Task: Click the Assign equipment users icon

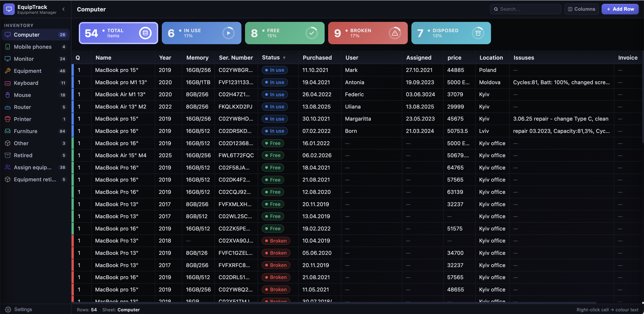Action: click(x=8, y=167)
